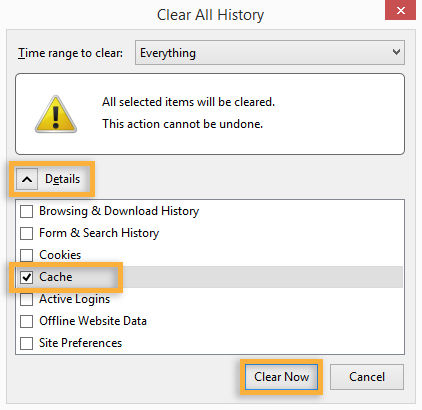Enable Browsing & Download History checkbox
Viewport: 422px width, 410px height.
pyautogui.click(x=26, y=211)
